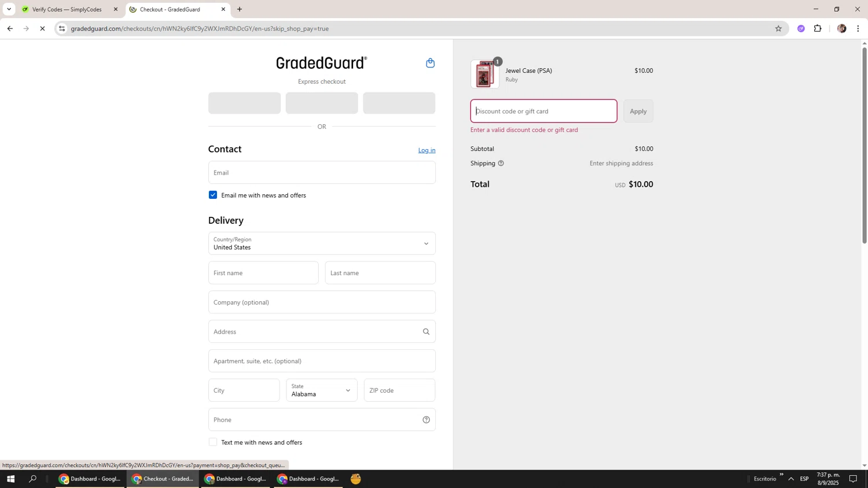
Task: Open first Dashboard Google Chrome taskbar item
Action: tap(90, 479)
